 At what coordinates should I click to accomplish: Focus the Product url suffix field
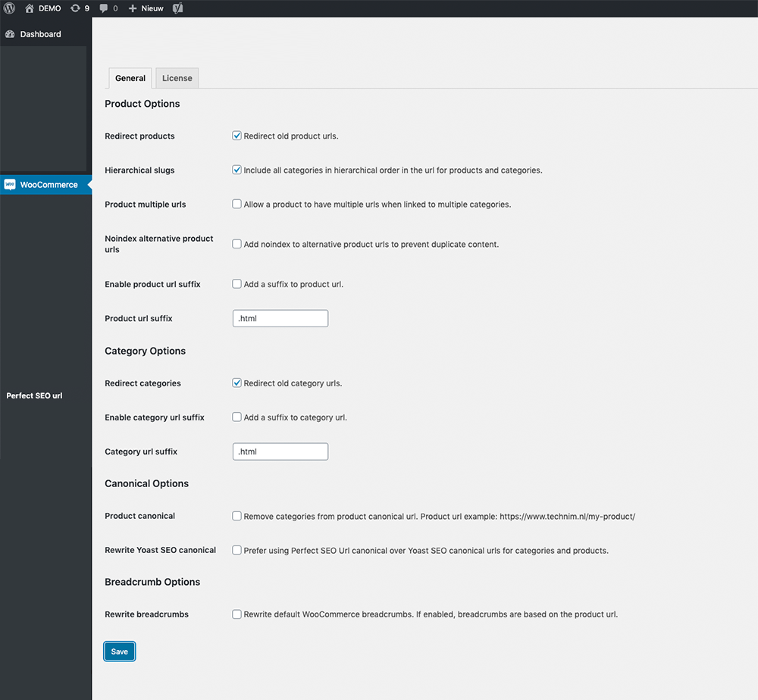click(280, 318)
